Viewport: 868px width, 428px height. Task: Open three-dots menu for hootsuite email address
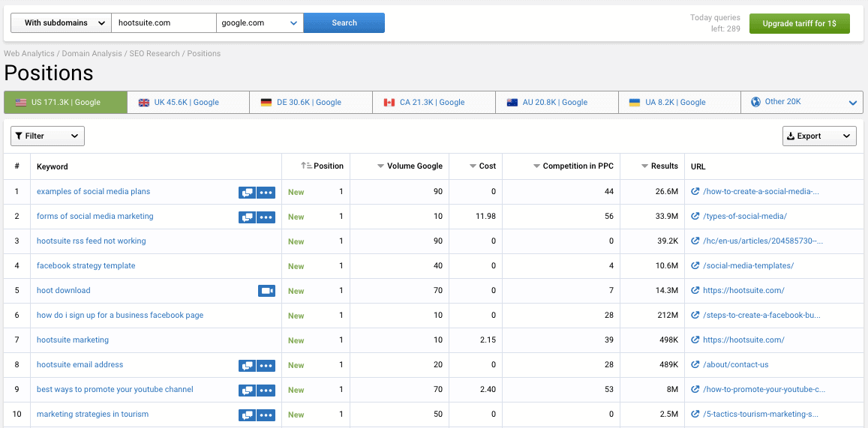point(266,365)
